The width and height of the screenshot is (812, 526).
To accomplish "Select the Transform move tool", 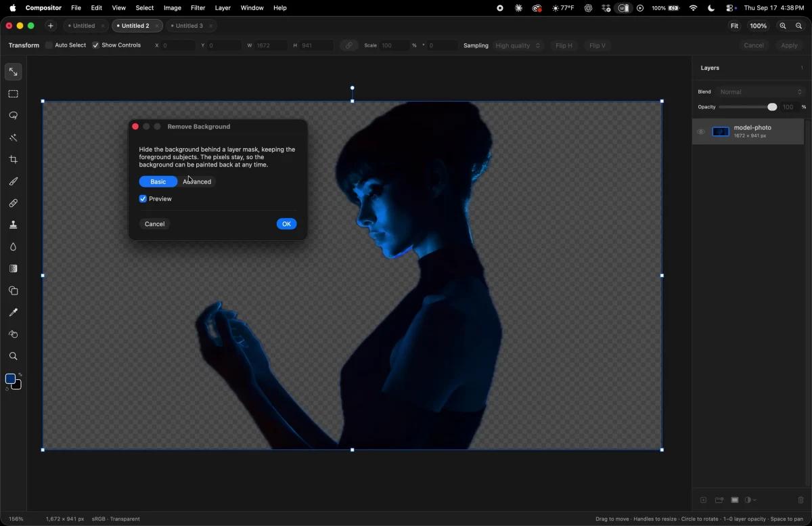I will (13, 72).
